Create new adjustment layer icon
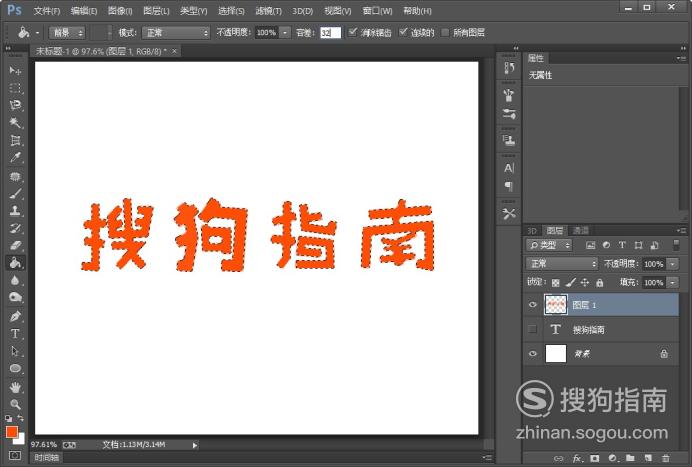This screenshot has width=692, height=467. pos(612,459)
